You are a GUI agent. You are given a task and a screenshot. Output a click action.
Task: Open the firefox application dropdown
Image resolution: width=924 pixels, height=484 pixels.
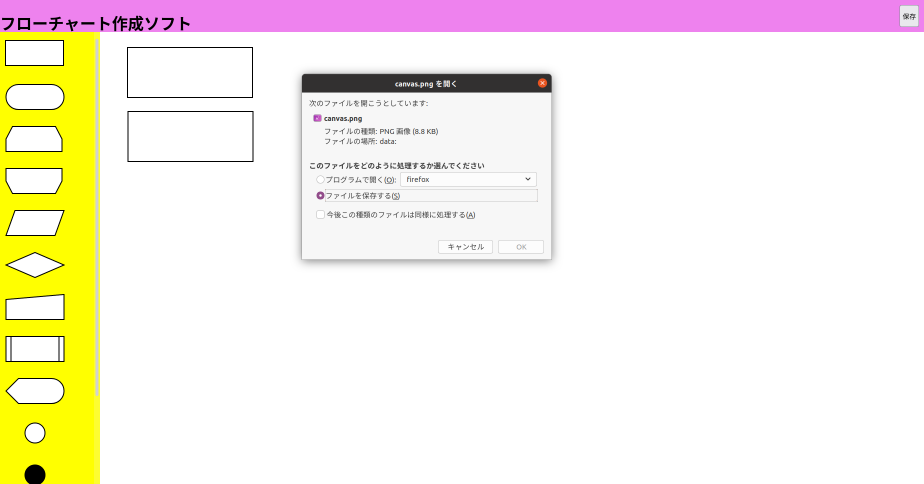[x=468, y=179]
